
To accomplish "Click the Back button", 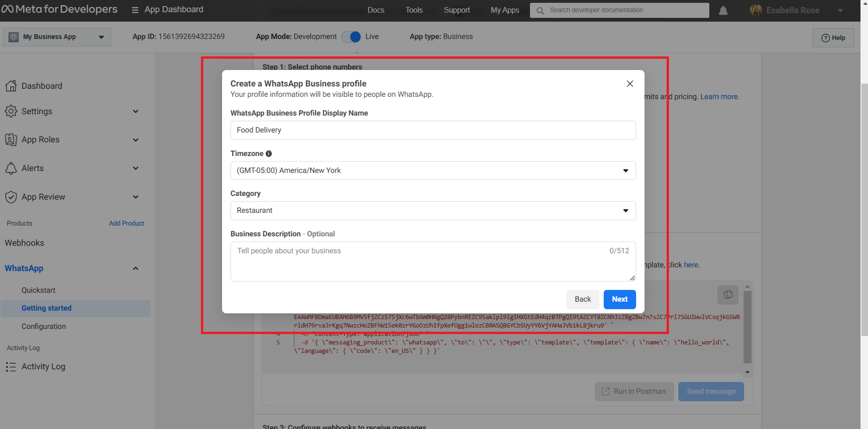I will [x=583, y=299].
